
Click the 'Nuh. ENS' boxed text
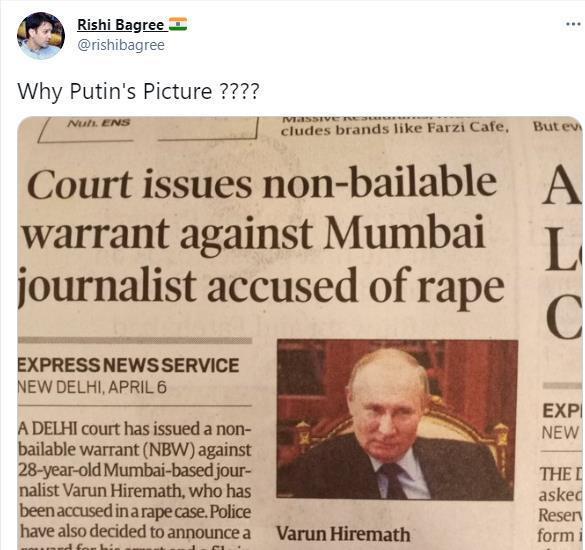click(x=98, y=122)
